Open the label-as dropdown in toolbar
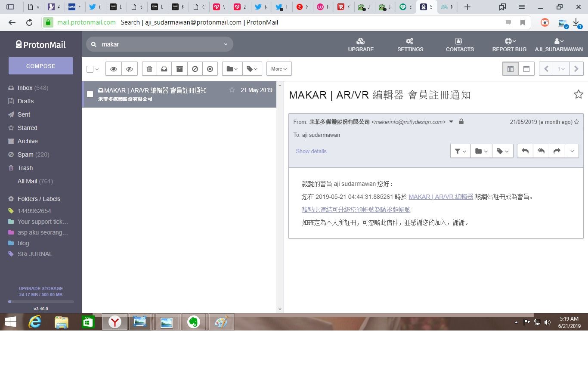This screenshot has width=588, height=383. pos(252,69)
